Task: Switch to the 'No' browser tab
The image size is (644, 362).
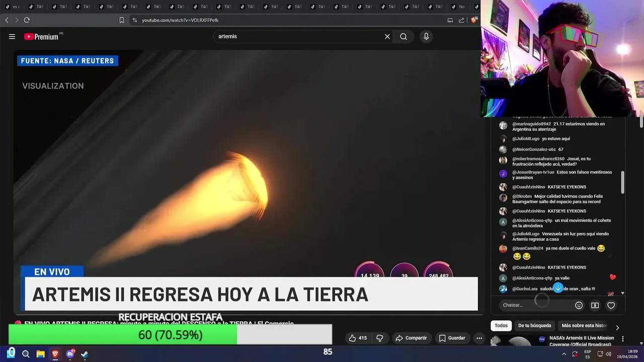Action: tap(458, 7)
